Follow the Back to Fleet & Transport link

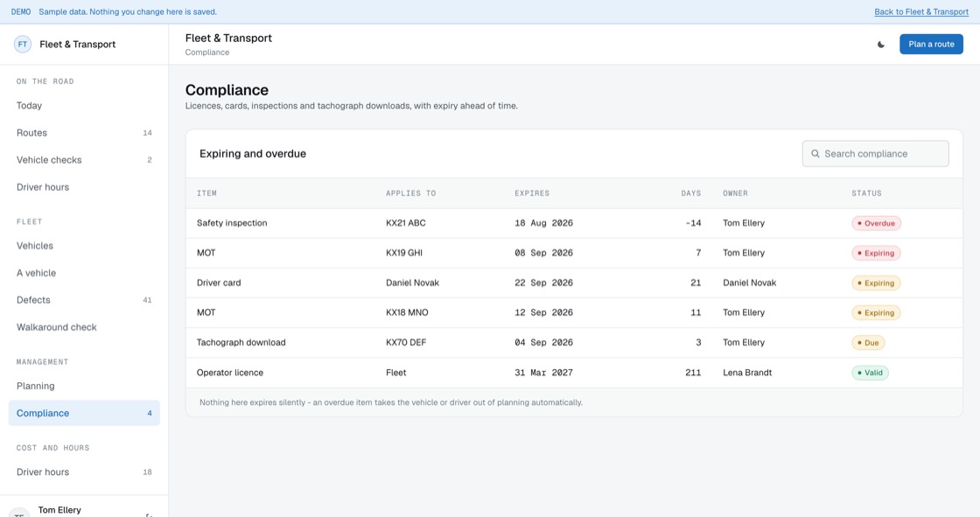tap(921, 12)
